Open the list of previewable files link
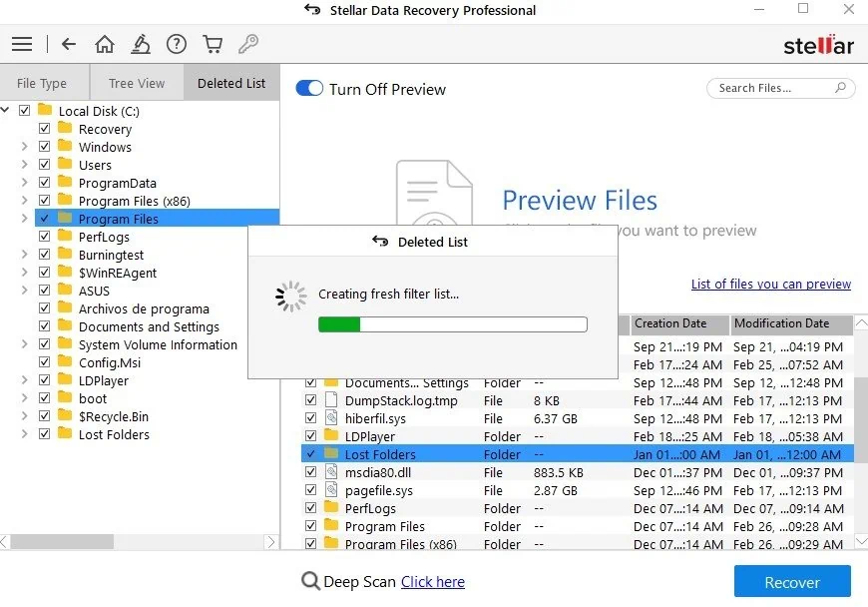 (x=770, y=284)
